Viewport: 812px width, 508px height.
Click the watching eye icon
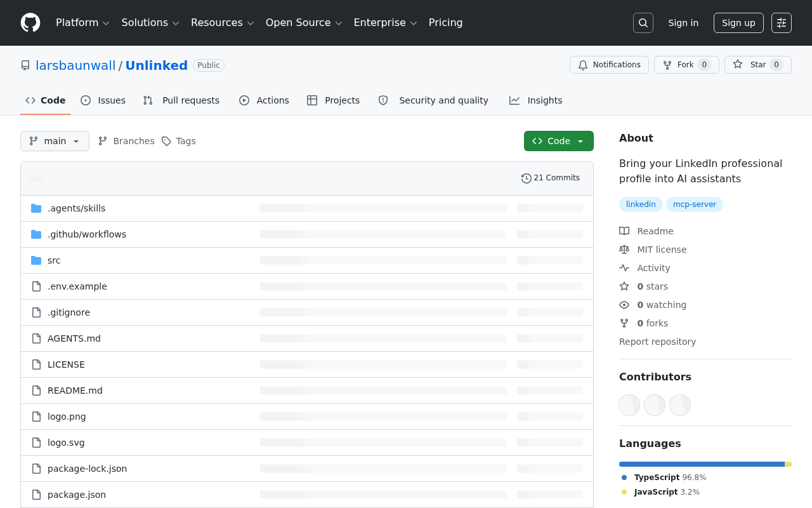(x=624, y=305)
